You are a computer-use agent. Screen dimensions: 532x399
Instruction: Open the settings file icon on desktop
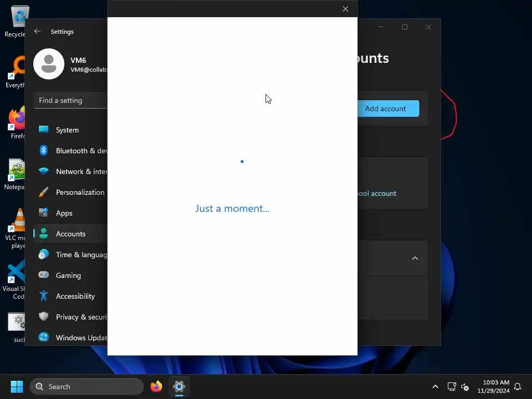click(16, 326)
